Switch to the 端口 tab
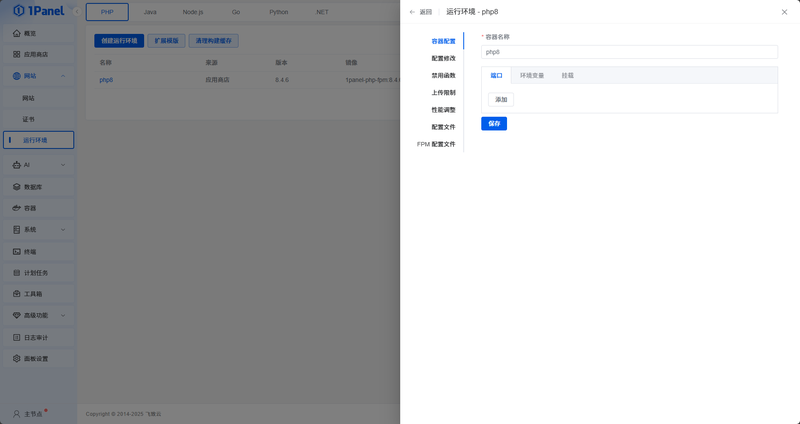The image size is (800, 424). click(496, 75)
